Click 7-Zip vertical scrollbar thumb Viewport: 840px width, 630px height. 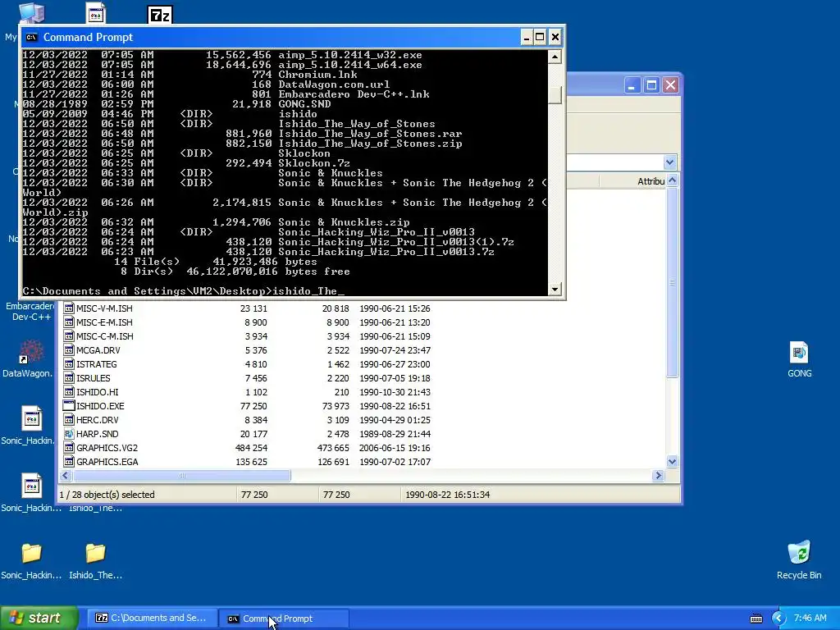coord(673,282)
